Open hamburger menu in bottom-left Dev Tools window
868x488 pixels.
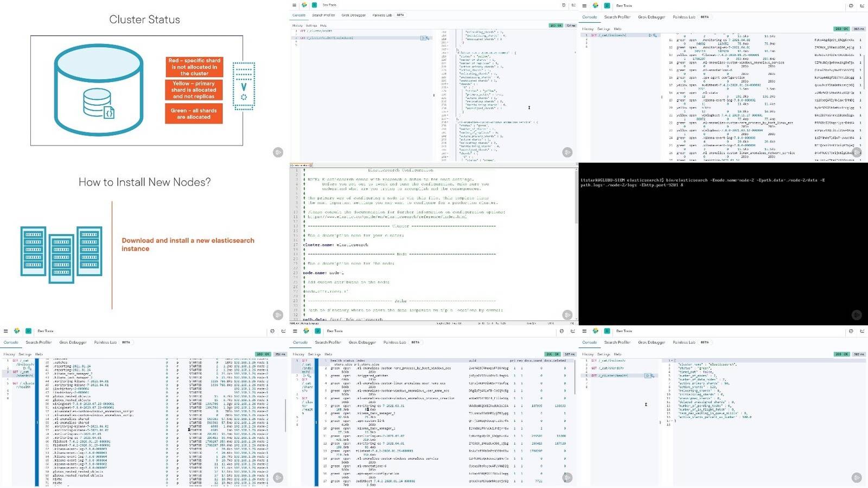point(5,331)
